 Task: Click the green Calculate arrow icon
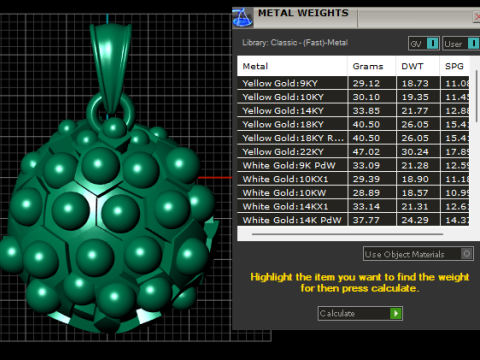coord(396,313)
